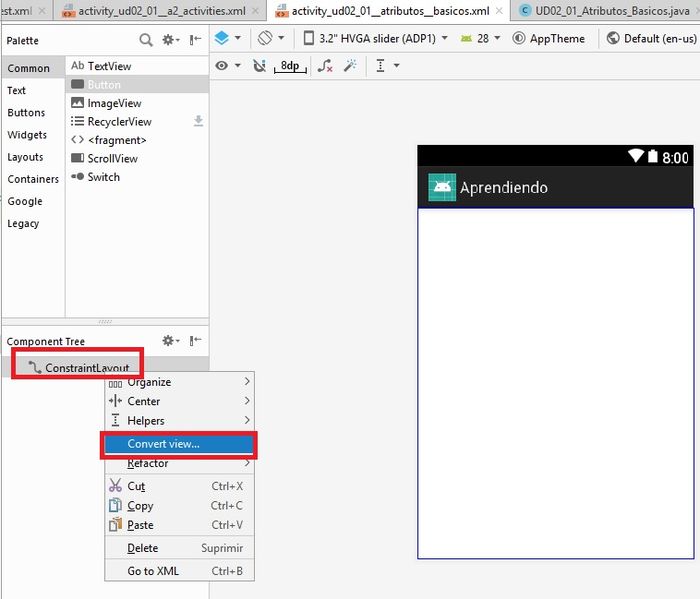The image size is (700, 599).
Task: Open the Palette search icon
Action: (146, 40)
